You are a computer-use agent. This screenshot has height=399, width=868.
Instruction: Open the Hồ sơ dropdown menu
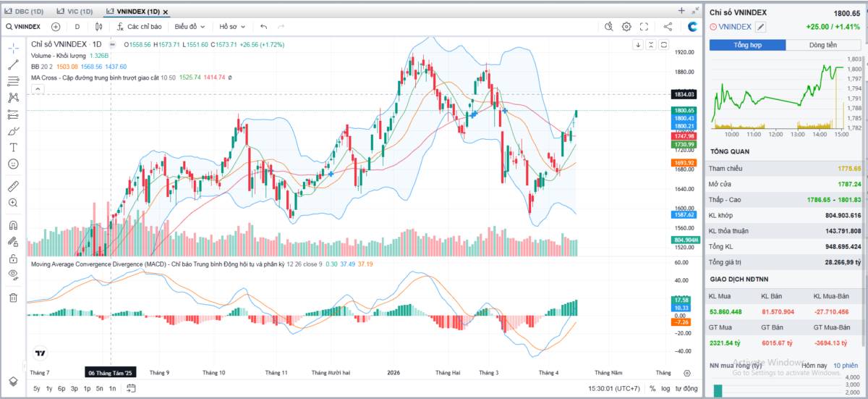point(232,27)
